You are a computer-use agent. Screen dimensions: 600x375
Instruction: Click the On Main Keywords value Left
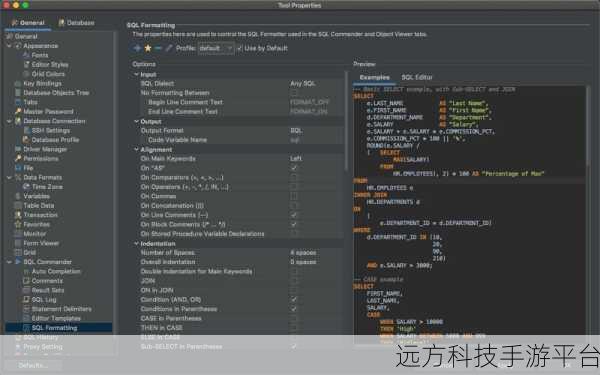(x=296, y=158)
